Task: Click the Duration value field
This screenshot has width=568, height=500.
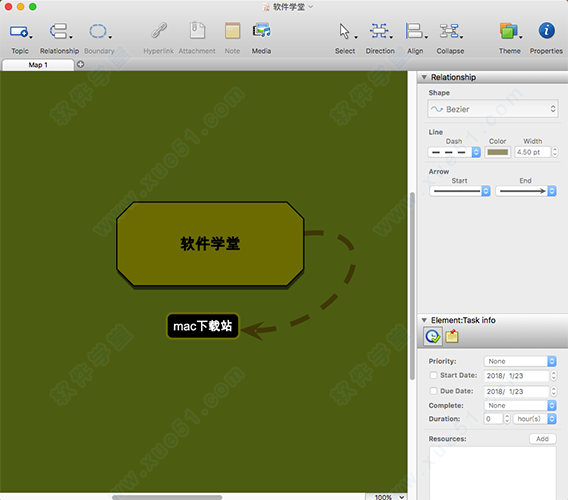Action: pyautogui.click(x=493, y=419)
